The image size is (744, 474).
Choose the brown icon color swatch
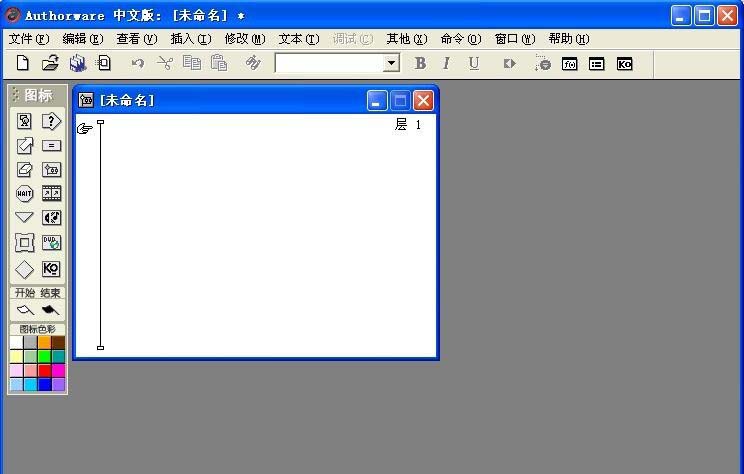point(58,342)
